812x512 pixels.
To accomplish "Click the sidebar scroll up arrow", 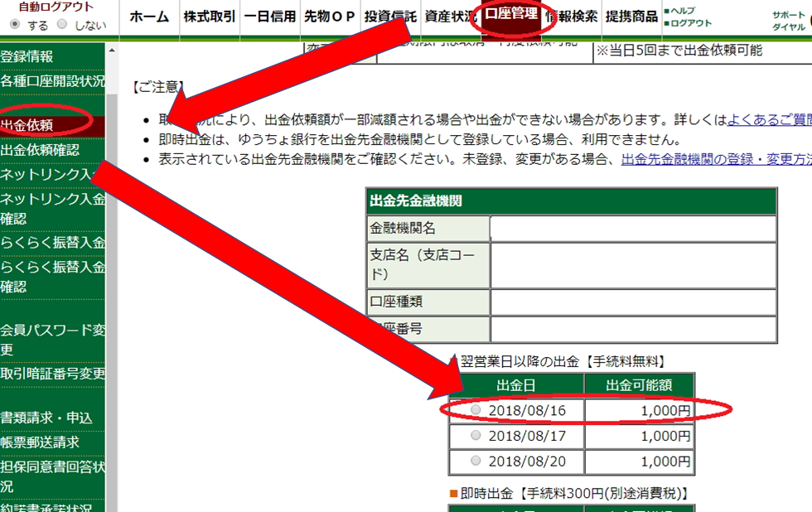I will click(x=111, y=51).
